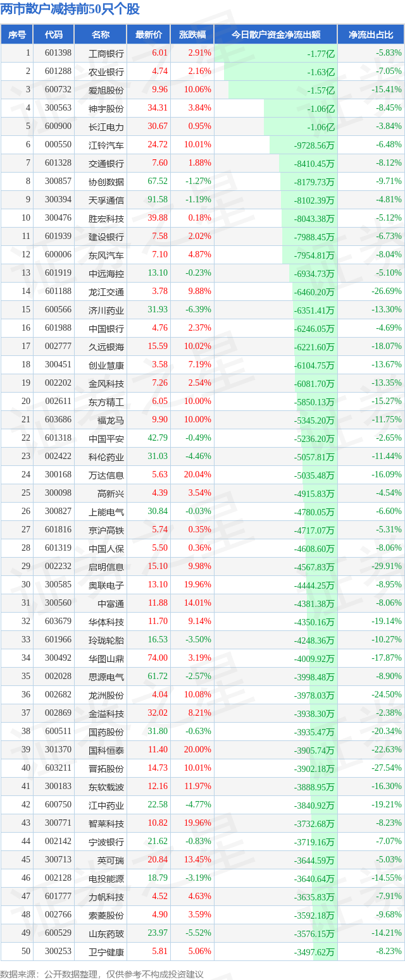Select stock name 中国平安
Viewport: 405px width, 980px height.
coord(106,439)
